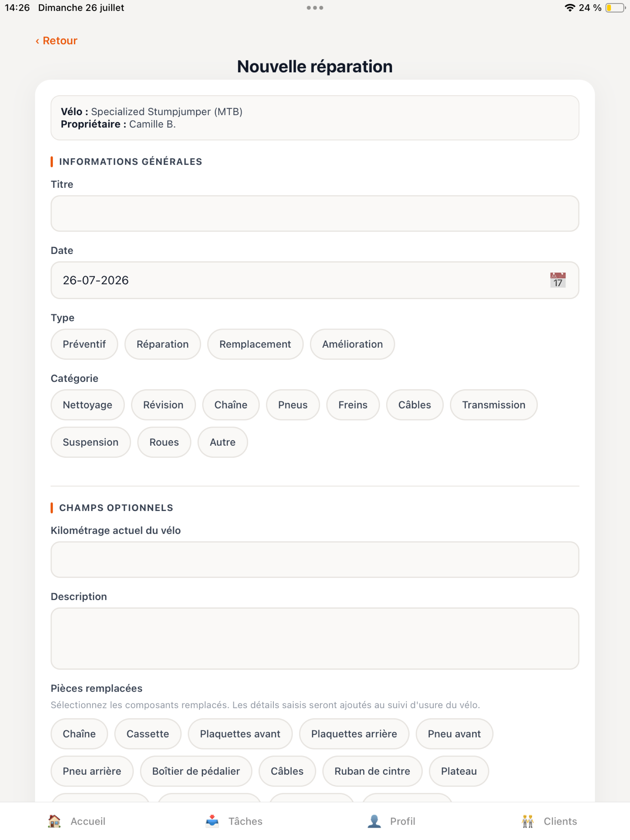Tap the Profil person icon

pyautogui.click(x=374, y=821)
